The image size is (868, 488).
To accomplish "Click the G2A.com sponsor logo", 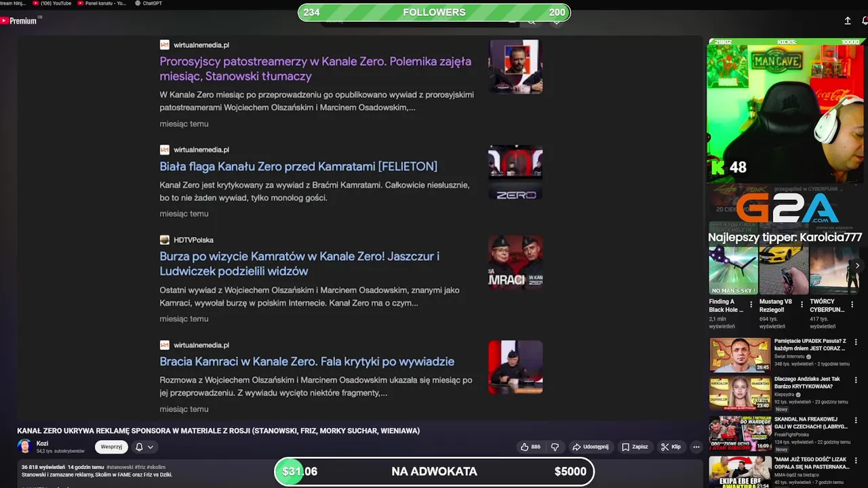I will [787, 209].
